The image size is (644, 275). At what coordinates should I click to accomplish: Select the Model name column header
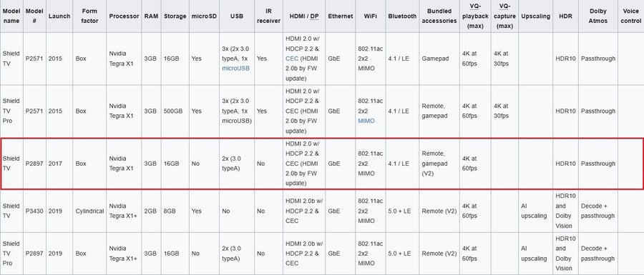(x=11, y=16)
